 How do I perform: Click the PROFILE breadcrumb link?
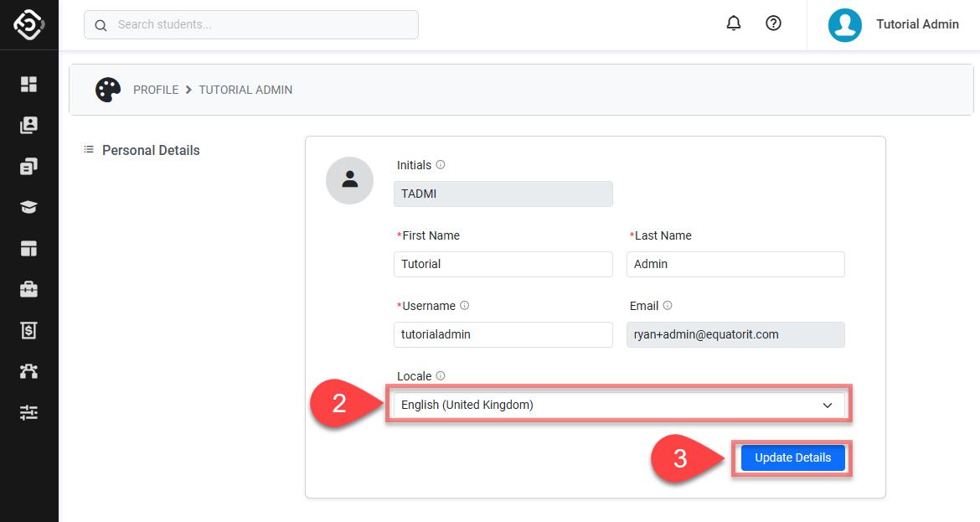(156, 90)
